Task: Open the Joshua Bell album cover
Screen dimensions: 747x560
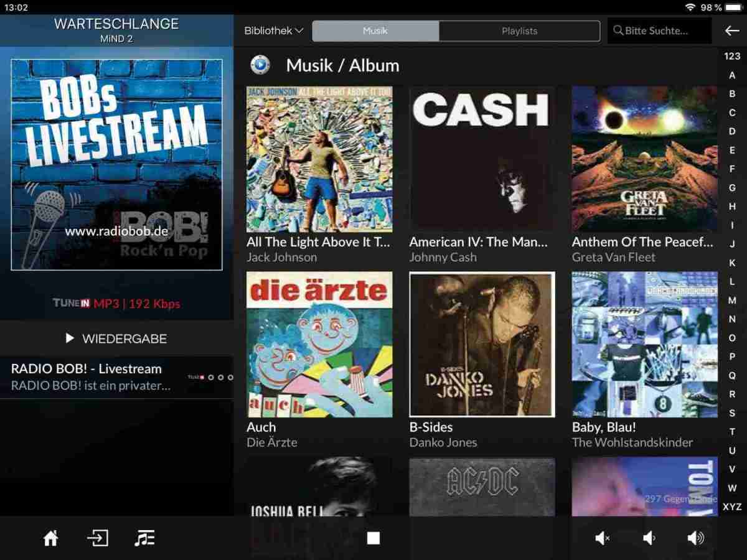Action: click(x=319, y=487)
